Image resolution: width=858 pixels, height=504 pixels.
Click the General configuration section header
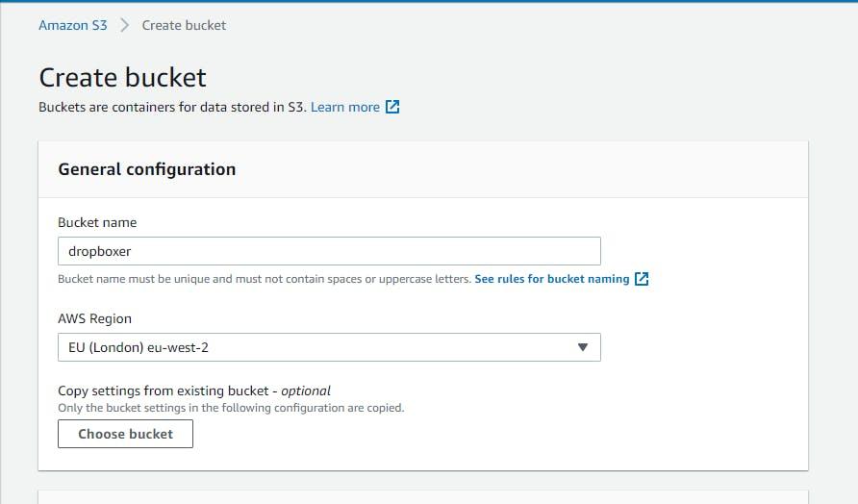[x=146, y=169]
